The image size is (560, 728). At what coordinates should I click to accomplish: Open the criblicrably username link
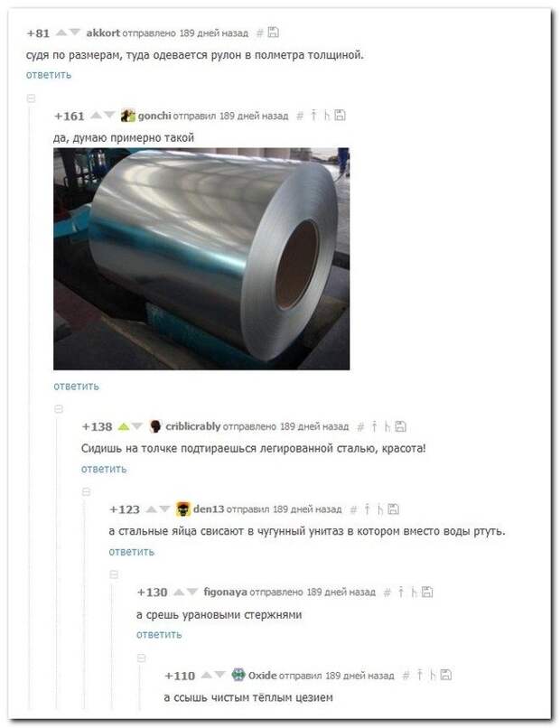pos(192,425)
